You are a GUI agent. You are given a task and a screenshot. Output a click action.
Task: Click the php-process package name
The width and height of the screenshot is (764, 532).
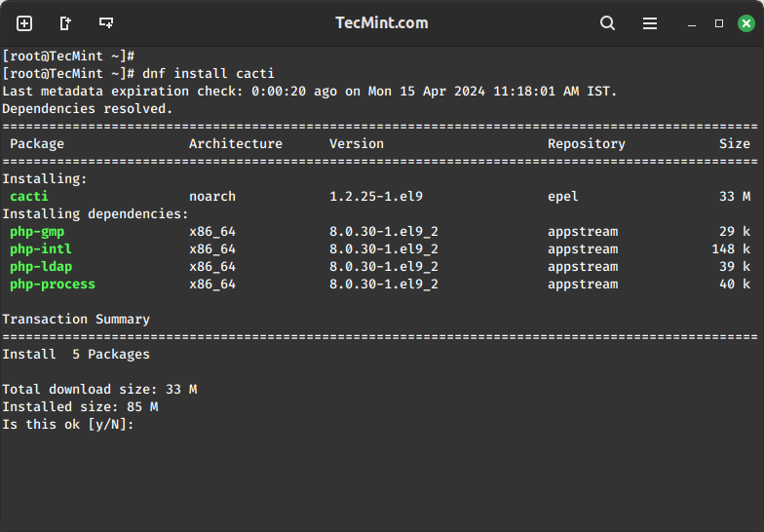coord(53,285)
